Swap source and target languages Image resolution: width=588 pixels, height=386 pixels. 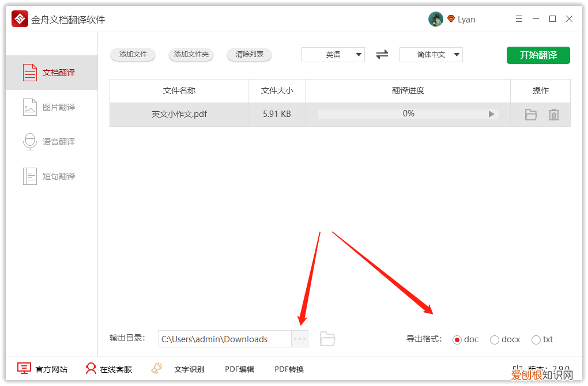point(382,55)
